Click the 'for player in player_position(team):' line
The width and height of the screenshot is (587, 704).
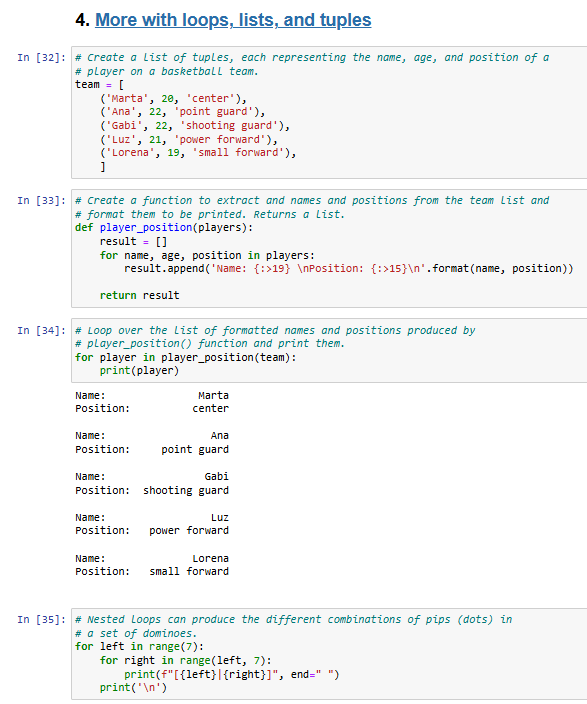(185, 357)
